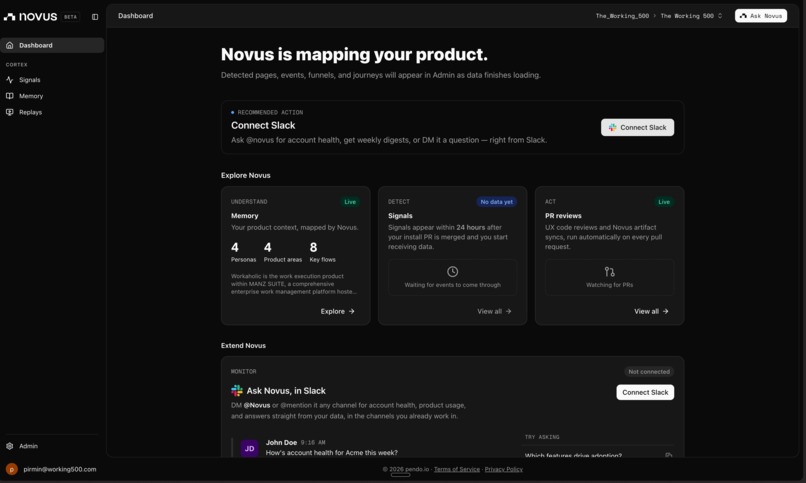Click the 4 Product areas stat
Viewport: 806px width, 483px height.
pyautogui.click(x=283, y=252)
